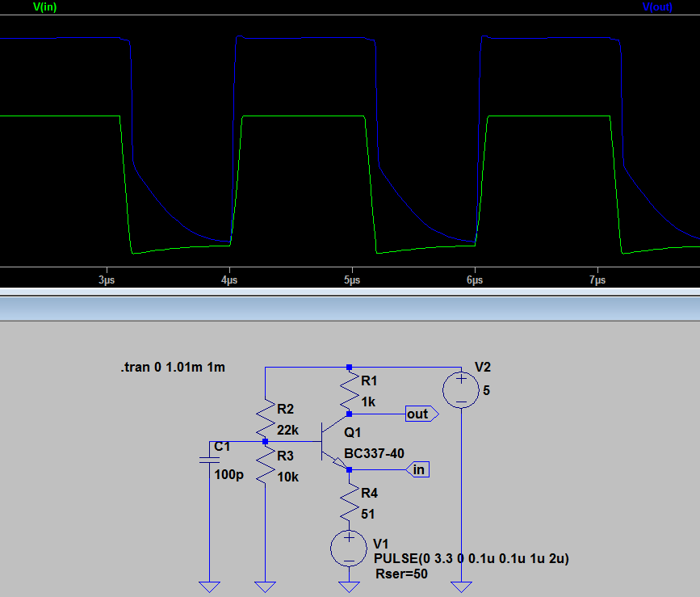This screenshot has height=597, width=700.
Task: Click the 'in' net label flag
Action: click(417, 469)
